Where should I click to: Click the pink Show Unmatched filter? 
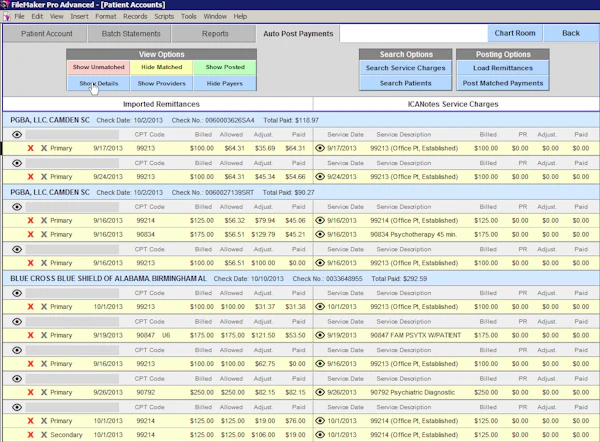click(99, 67)
